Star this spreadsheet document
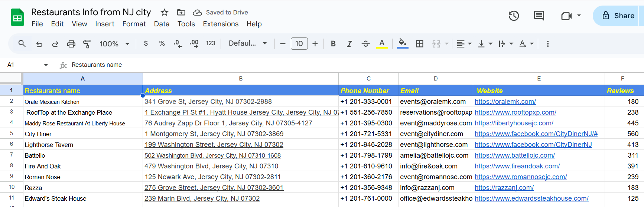This screenshot has width=644, height=207. coord(165,13)
